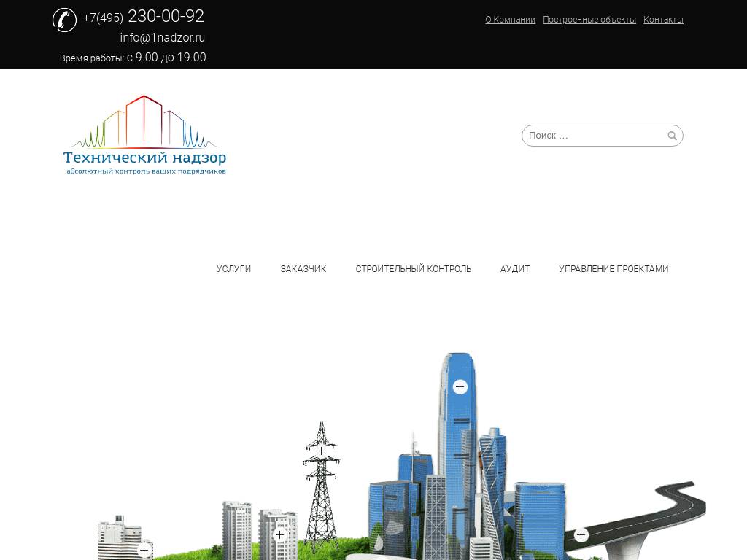Visit the Построенные объекты link
747x560 pixels.
(589, 20)
